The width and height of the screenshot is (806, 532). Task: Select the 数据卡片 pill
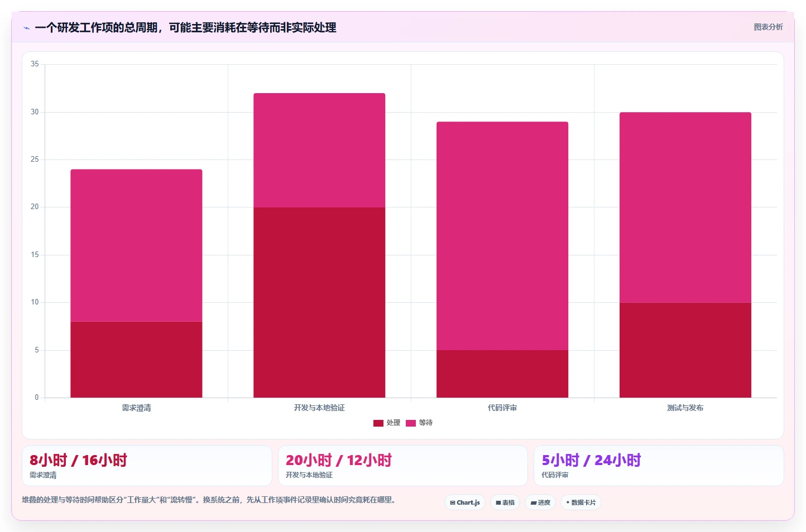click(x=580, y=502)
